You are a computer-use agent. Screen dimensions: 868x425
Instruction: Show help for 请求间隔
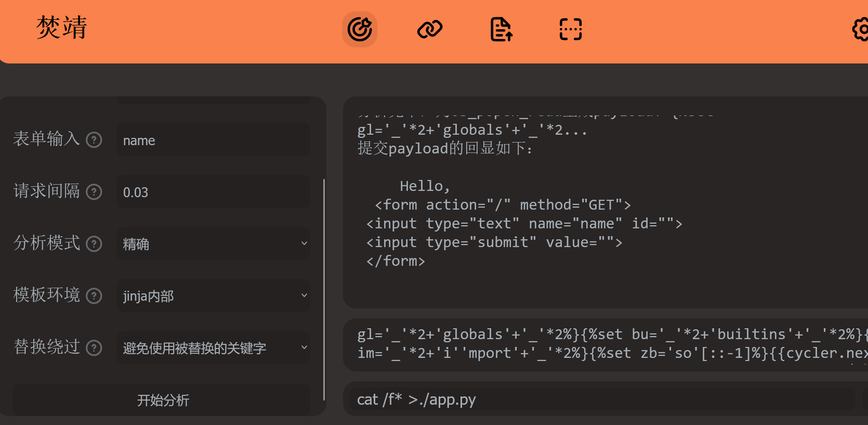[94, 192]
